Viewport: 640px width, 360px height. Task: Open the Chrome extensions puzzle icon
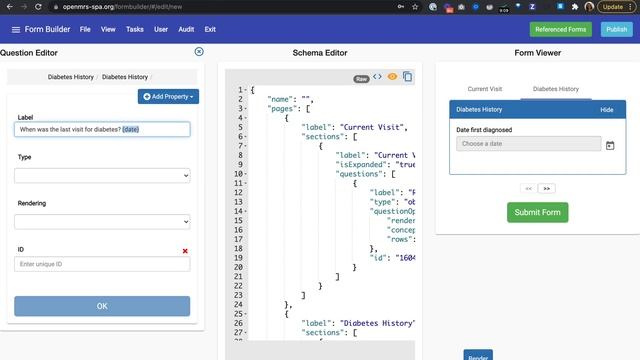(x=575, y=7)
